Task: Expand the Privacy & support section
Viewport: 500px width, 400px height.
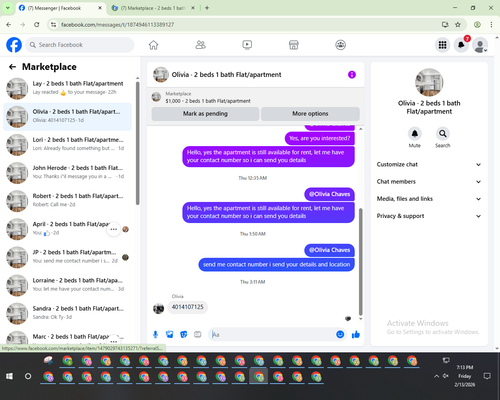Action: tap(429, 216)
